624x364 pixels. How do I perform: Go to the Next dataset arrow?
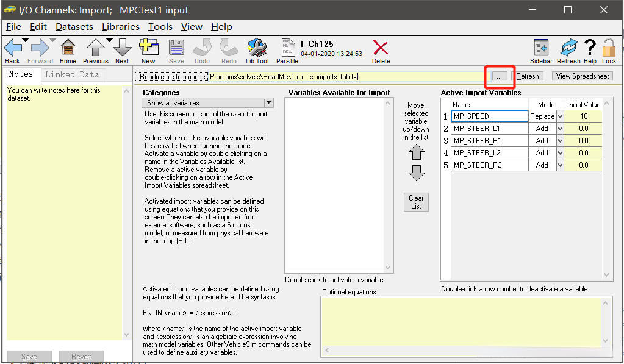pyautogui.click(x=122, y=48)
